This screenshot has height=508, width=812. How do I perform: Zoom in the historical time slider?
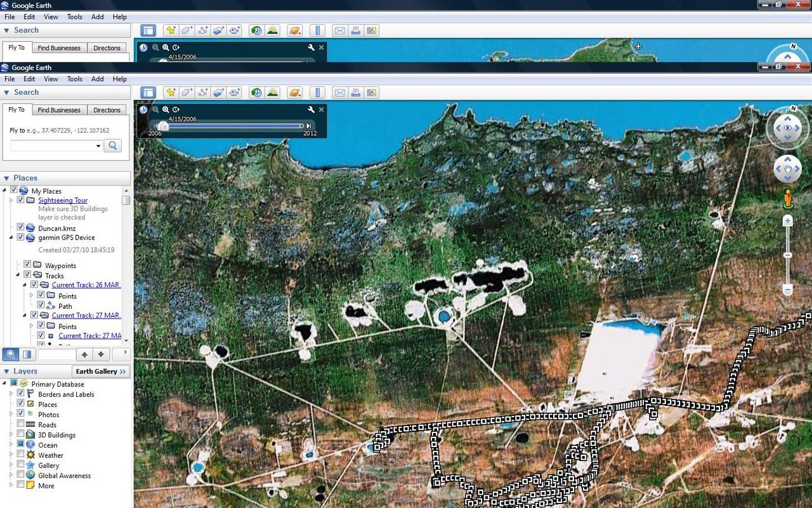(166, 109)
